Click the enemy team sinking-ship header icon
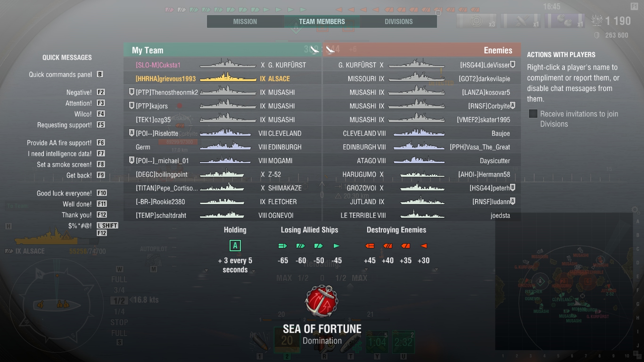644x362 pixels. pos(330,49)
